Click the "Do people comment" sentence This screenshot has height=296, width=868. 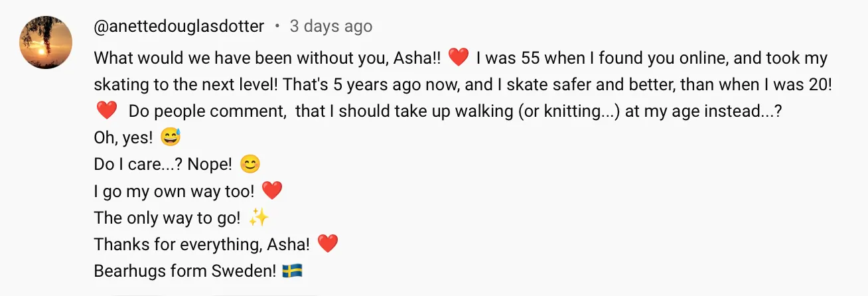point(451,111)
